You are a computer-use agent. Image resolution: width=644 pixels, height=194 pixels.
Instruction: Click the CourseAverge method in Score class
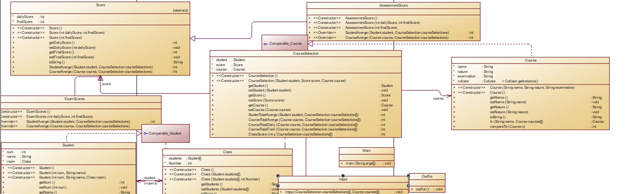(100, 72)
